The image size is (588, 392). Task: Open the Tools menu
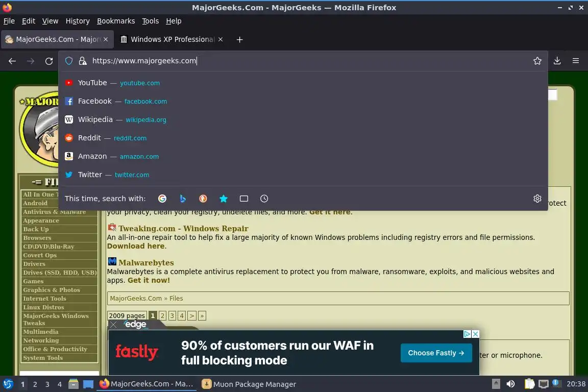pyautogui.click(x=151, y=21)
